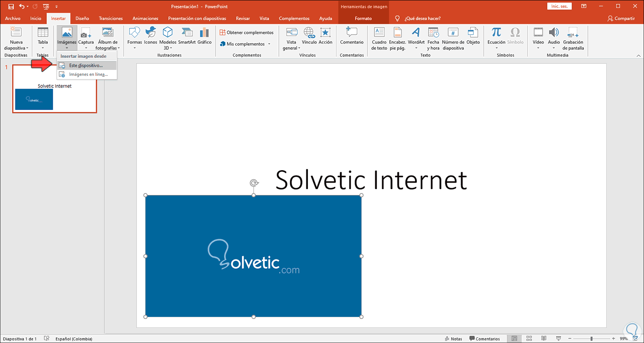The height and width of the screenshot is (343, 644).
Task: Open customize quick access toolbar dropdown
Action: tap(56, 6)
